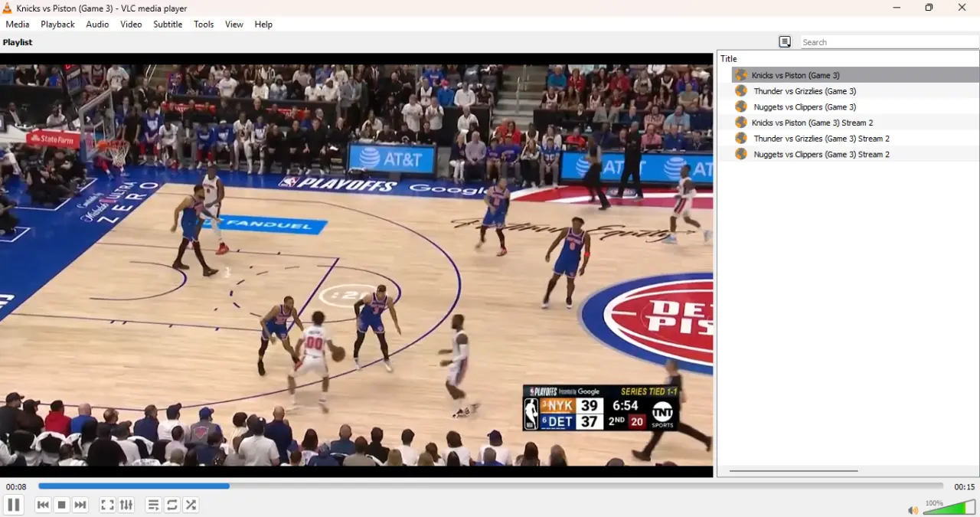Image resolution: width=980 pixels, height=517 pixels.
Task: Change playlist view mode icon
Action: pos(785,42)
